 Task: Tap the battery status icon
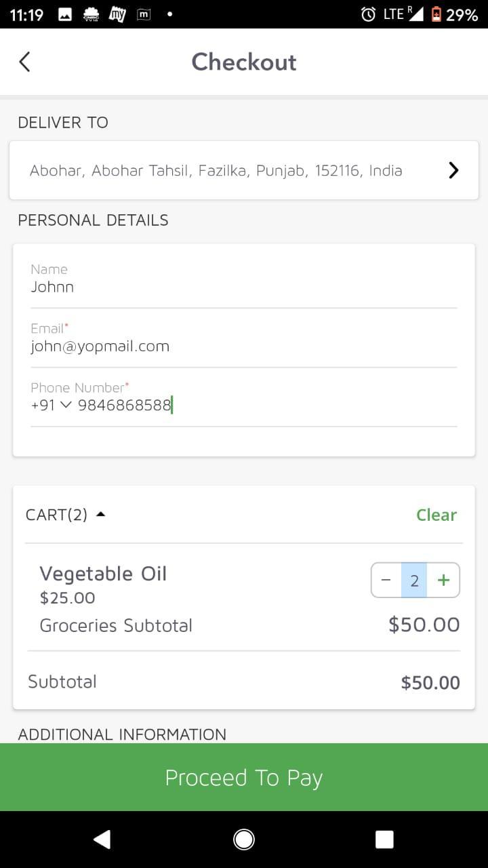436,14
